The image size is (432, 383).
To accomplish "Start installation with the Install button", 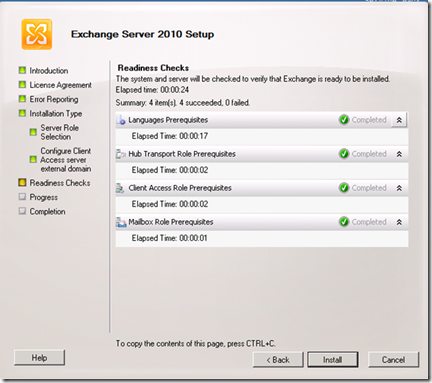I will [x=333, y=360].
